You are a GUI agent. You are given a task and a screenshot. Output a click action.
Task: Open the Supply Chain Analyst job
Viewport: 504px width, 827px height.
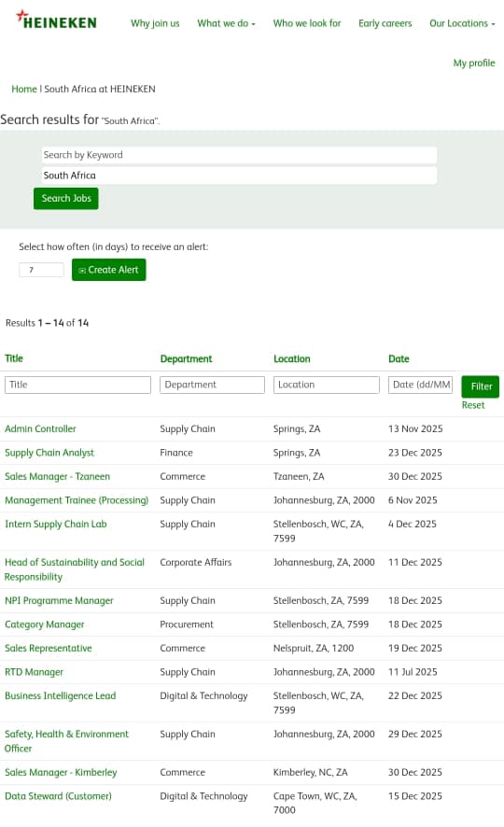click(x=49, y=453)
